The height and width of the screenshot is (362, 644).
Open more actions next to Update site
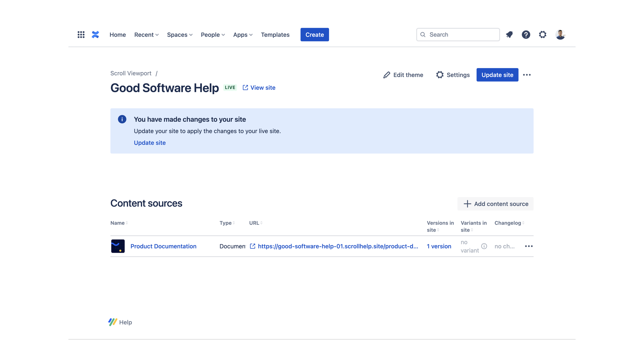click(527, 75)
